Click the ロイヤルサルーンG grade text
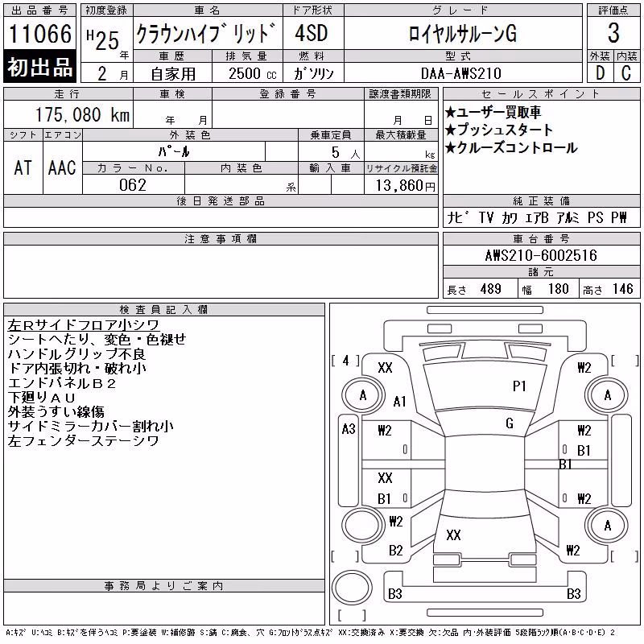Viewport: 644px width, 644px height. [462, 33]
